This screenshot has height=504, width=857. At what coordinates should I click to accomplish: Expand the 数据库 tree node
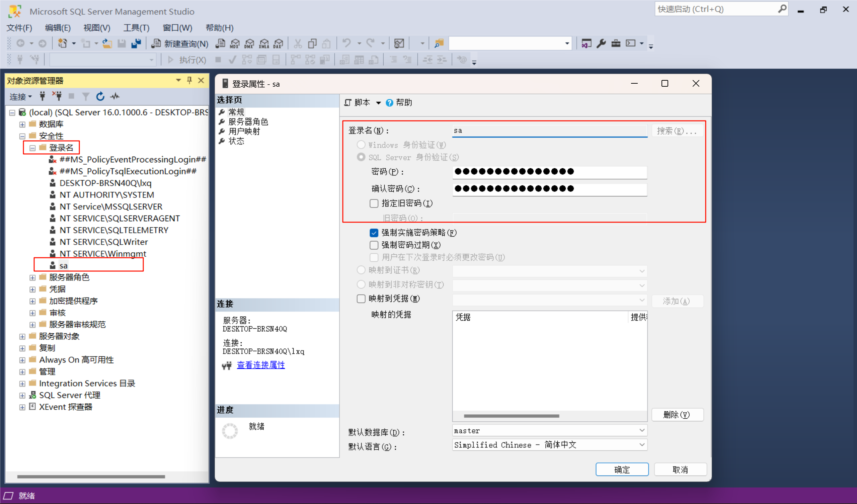pos(22,124)
